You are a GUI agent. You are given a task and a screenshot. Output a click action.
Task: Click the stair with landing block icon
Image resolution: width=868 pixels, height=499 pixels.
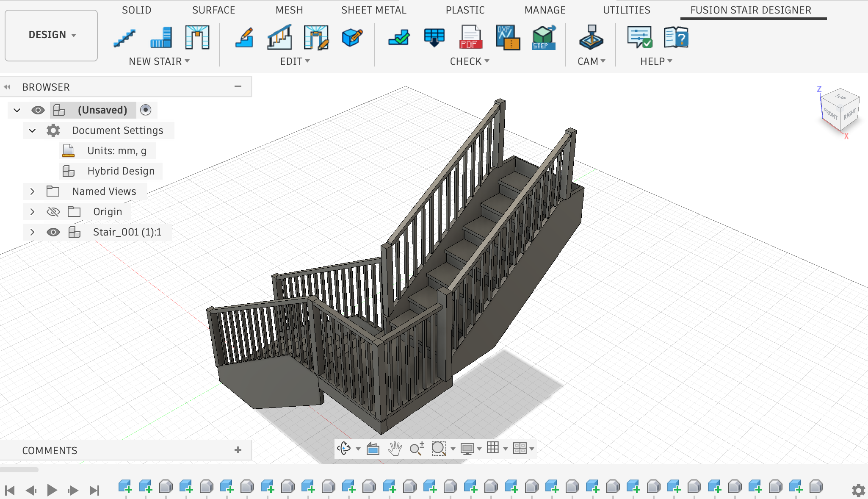pyautogui.click(x=161, y=38)
